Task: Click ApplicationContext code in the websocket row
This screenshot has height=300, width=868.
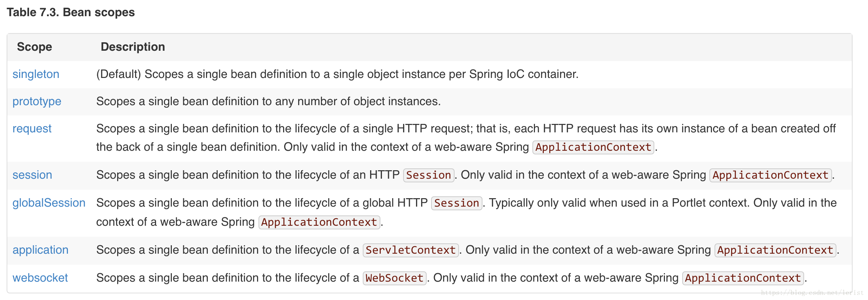Action: [x=743, y=278]
